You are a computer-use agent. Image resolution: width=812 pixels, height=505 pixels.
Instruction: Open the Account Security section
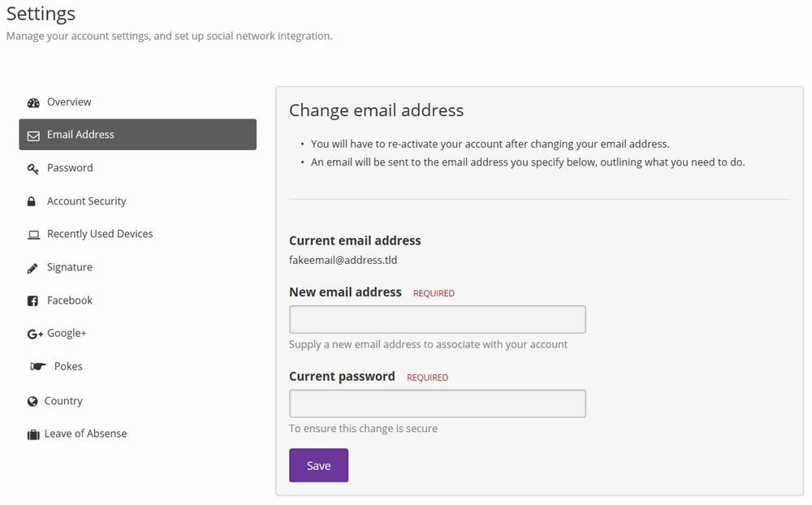pos(87,201)
